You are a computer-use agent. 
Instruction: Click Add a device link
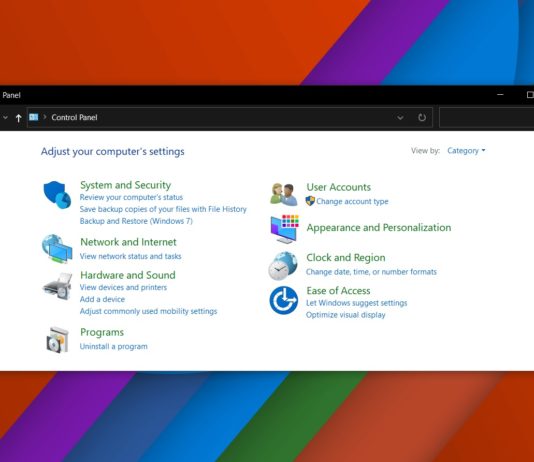pos(102,299)
